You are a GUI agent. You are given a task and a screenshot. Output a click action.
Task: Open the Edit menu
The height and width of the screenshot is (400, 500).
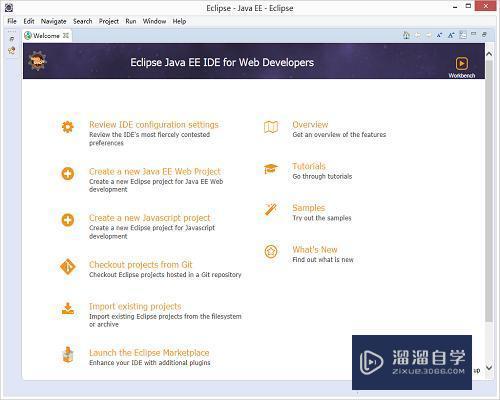pos(29,21)
